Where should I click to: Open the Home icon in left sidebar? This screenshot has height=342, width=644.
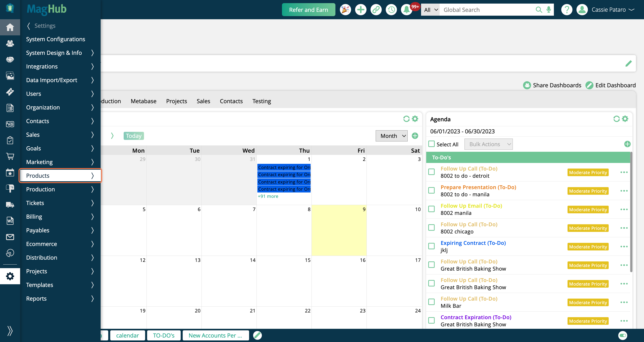[10, 27]
